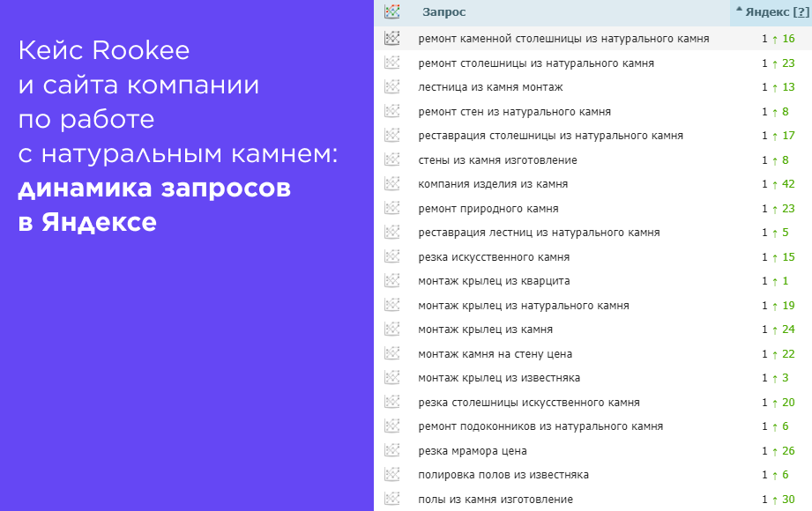This screenshot has height=511, width=812.
Task: Click the chart icon for 'резка искусственного камня'
Action: [x=393, y=255]
